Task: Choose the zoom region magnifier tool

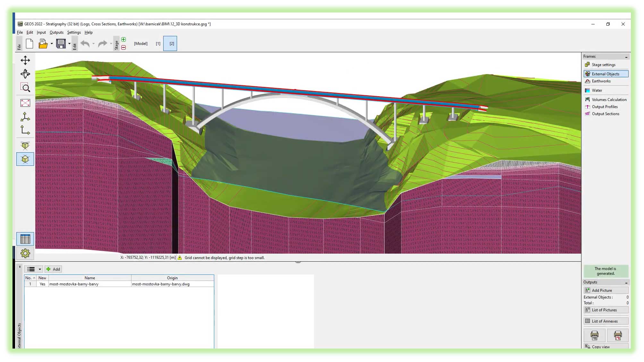Action: tap(25, 88)
